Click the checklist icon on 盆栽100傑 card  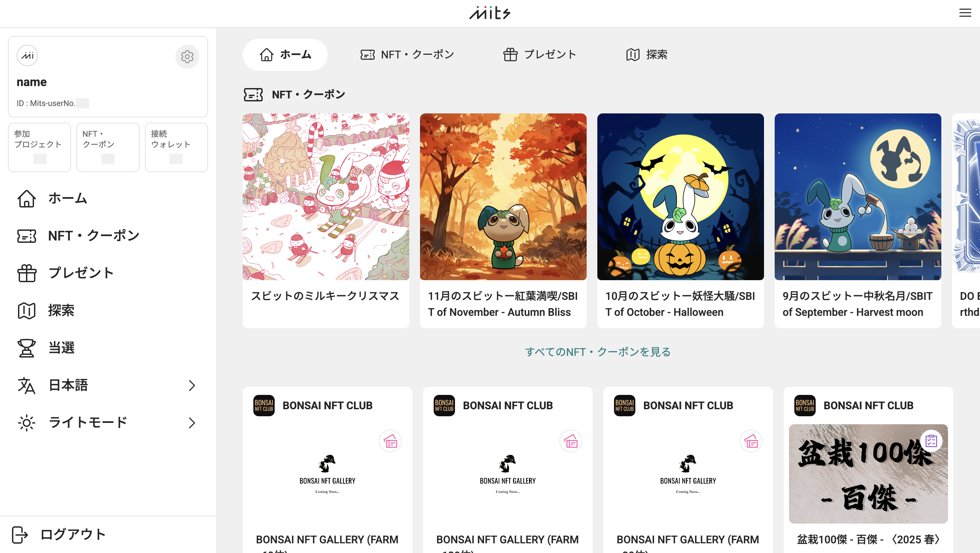[x=931, y=441]
